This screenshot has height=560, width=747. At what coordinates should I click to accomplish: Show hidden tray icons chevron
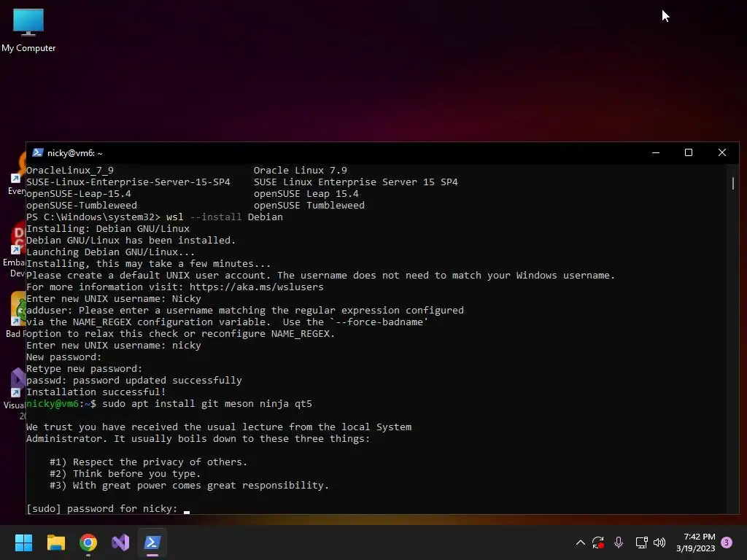point(580,542)
